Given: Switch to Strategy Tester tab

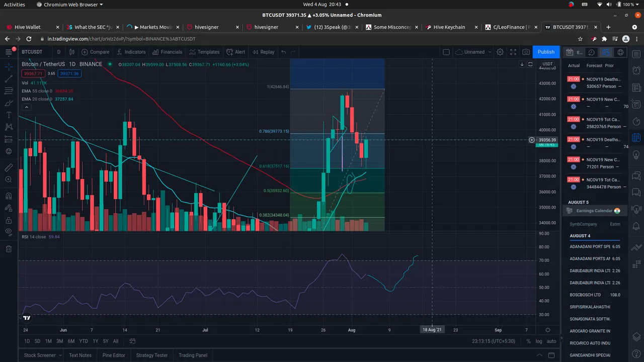Looking at the screenshot, I should 152,355.
